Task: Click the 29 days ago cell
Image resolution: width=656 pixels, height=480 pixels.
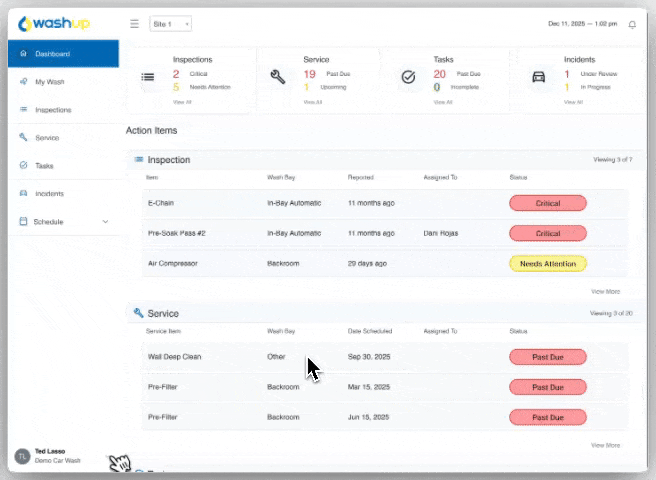Action: tap(367, 263)
